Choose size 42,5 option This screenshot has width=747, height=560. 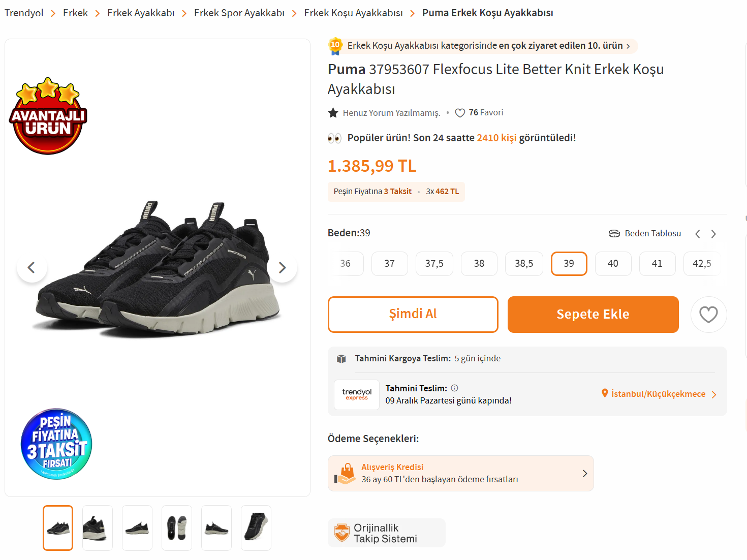click(x=702, y=264)
